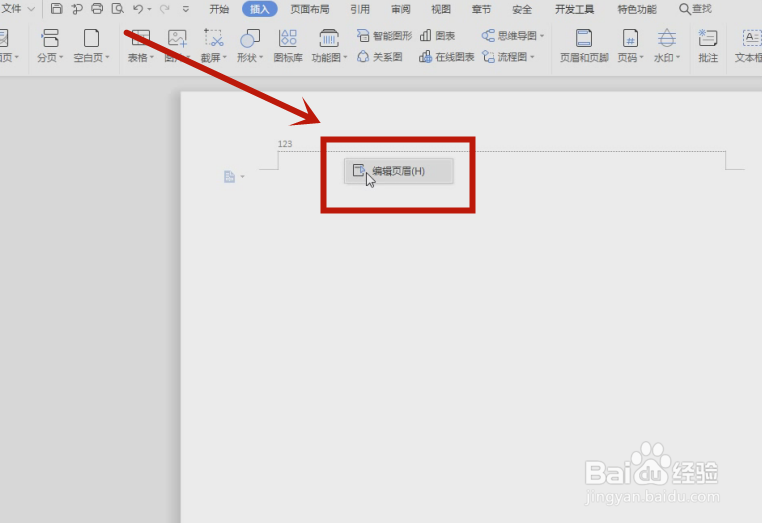
Task: Expand the 功能图 dropdown arrow
Action: [346, 57]
